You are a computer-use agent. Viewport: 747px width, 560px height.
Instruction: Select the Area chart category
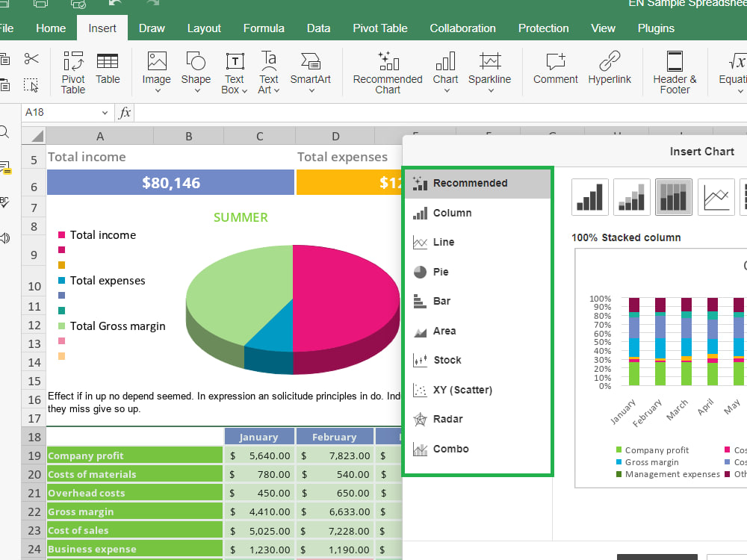(477, 331)
